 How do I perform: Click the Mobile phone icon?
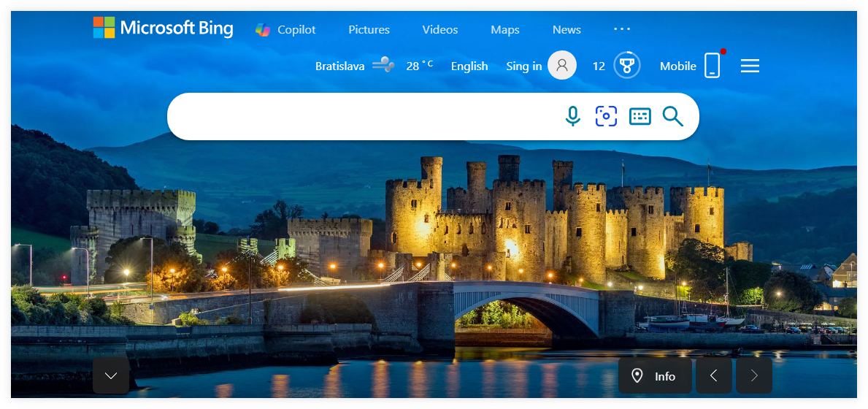tap(712, 66)
